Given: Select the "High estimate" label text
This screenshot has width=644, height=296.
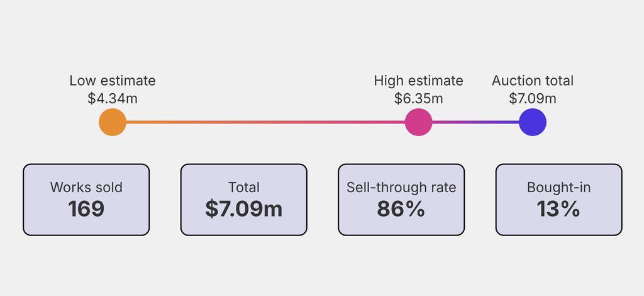Looking at the screenshot, I should (418, 81).
